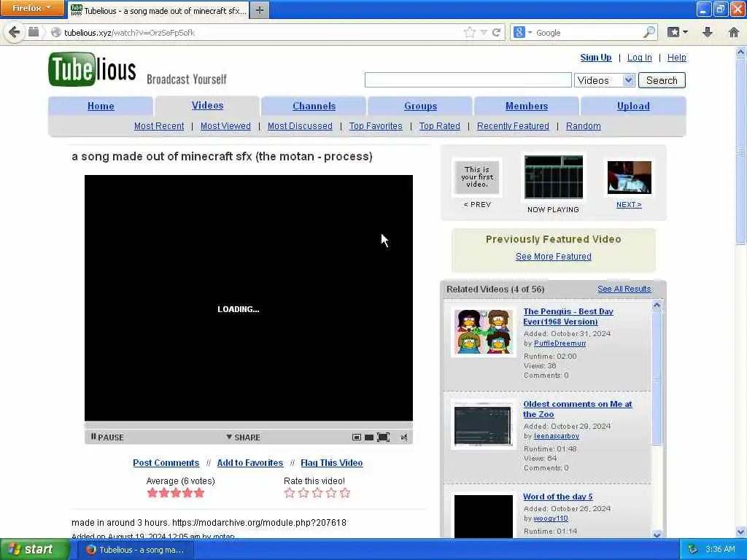Viewport: 747px width, 560px height.
Task: Open the Help link
Action: [676, 58]
